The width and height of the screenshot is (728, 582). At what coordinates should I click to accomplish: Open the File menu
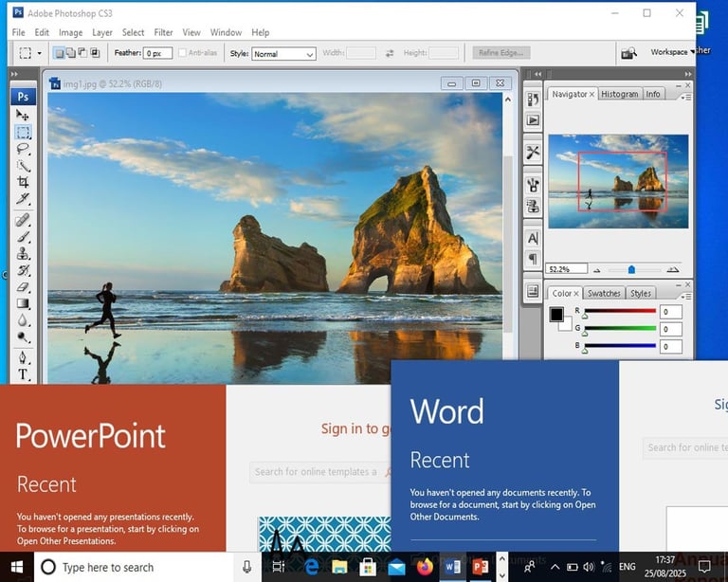pos(19,32)
